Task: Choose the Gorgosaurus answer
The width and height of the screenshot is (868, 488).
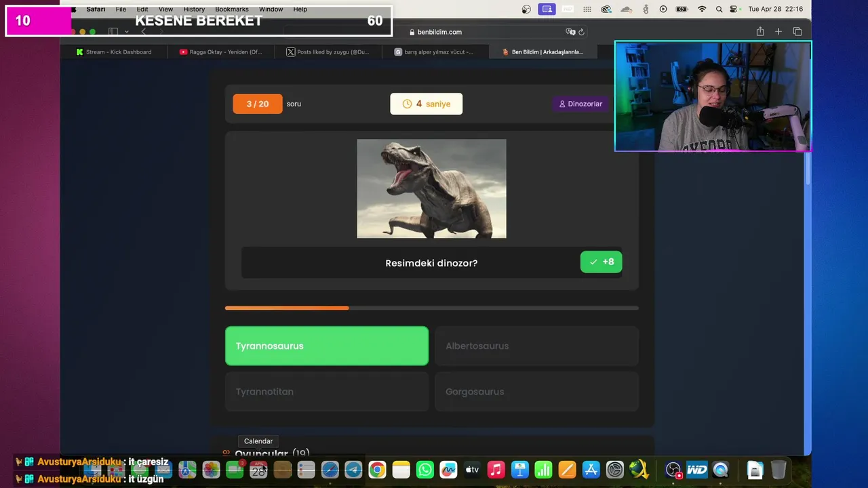Action: click(x=536, y=392)
